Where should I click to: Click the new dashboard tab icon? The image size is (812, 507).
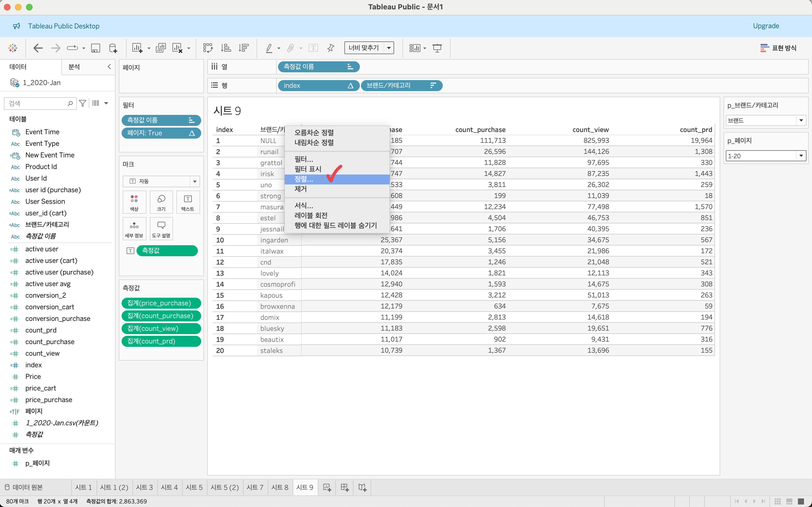[345, 487]
